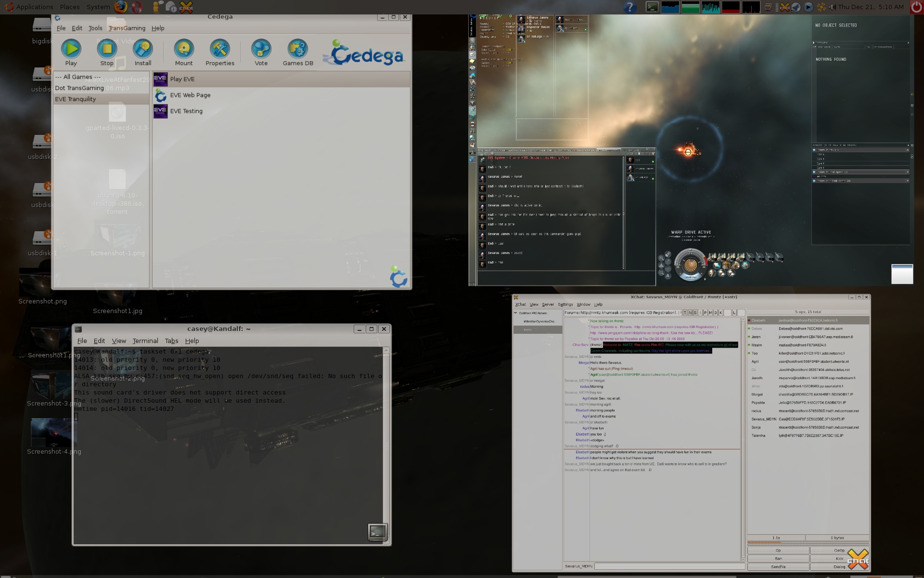Select EVE Tranquility in the games list
The image size is (924, 578).
(76, 99)
